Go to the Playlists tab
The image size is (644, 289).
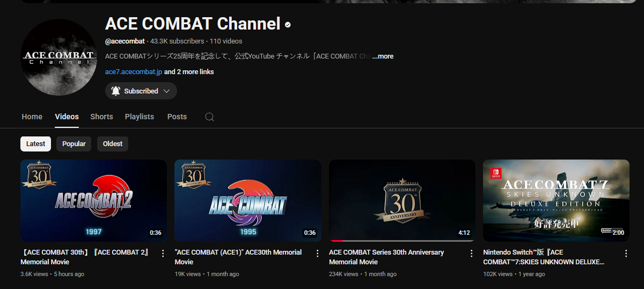click(140, 117)
